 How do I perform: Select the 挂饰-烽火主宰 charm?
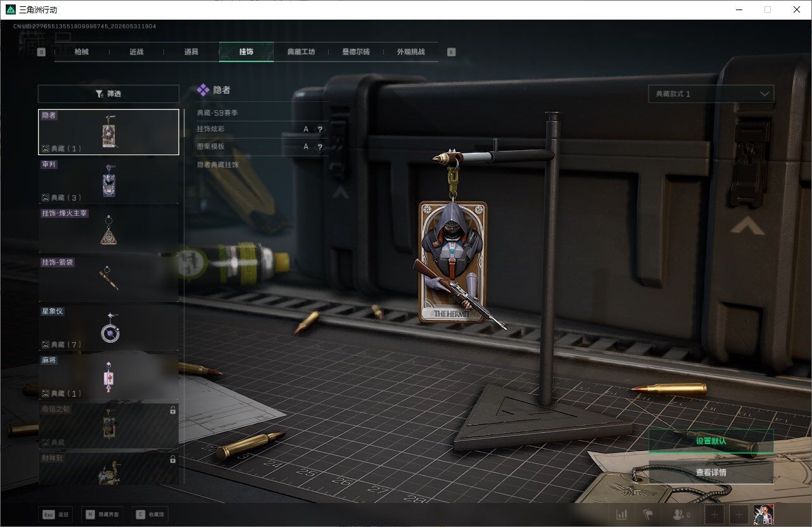click(x=108, y=231)
